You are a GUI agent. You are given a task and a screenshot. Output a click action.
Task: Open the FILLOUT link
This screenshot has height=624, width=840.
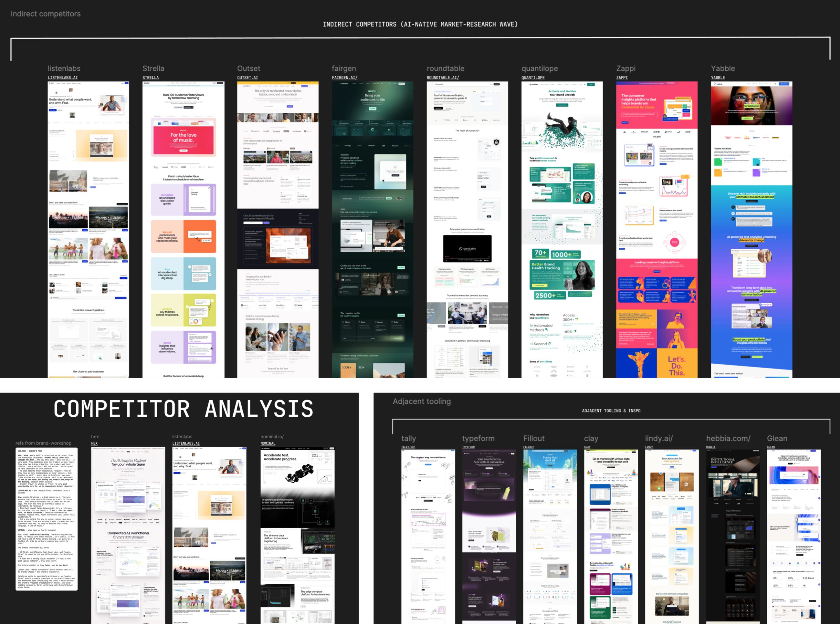[529, 447]
